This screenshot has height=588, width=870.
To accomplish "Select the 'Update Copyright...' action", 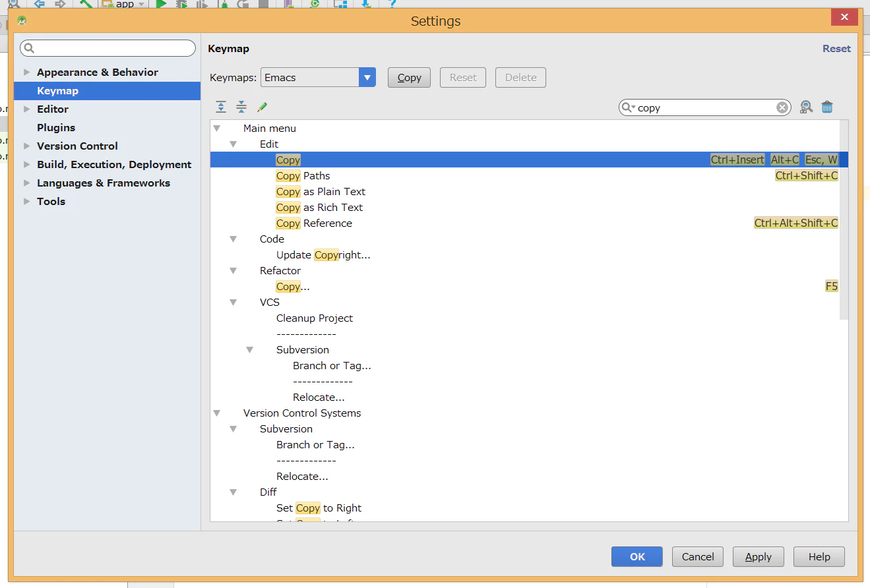I will pos(323,254).
